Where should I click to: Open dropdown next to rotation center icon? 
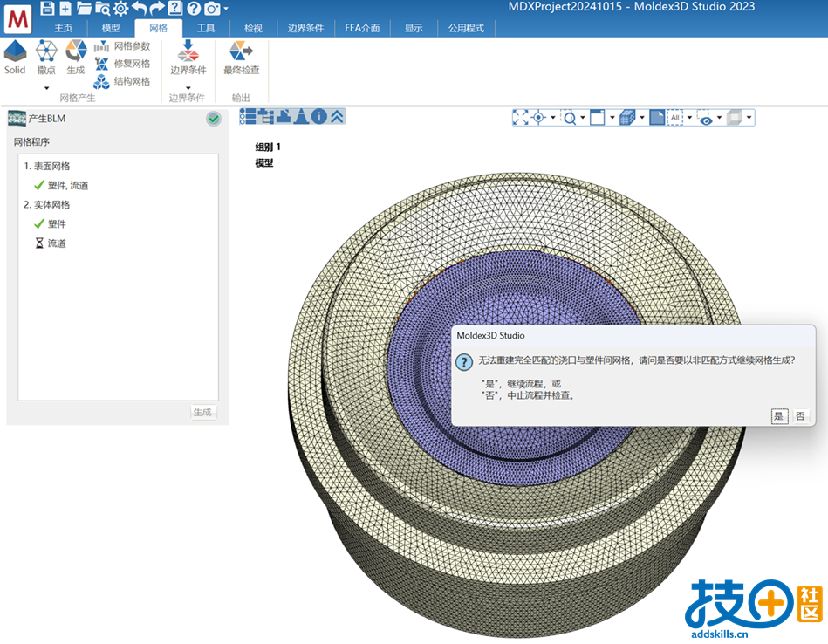[x=553, y=117]
